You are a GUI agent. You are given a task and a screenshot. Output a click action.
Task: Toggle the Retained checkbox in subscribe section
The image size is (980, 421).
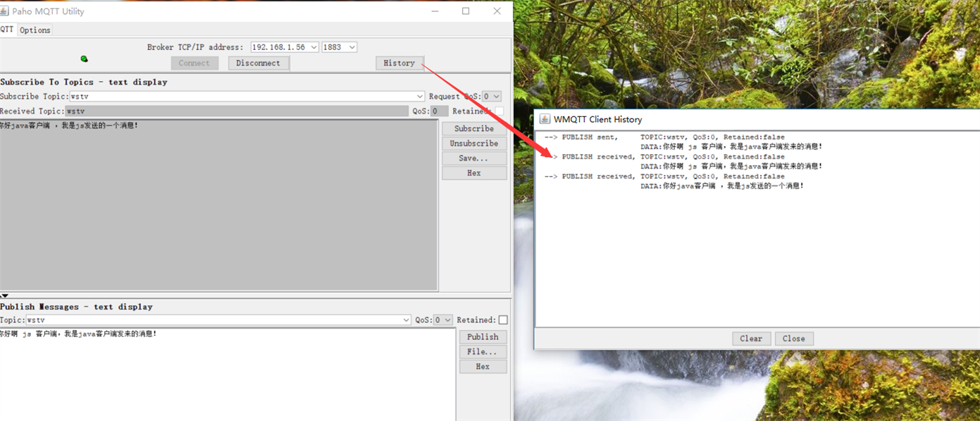pyautogui.click(x=499, y=111)
